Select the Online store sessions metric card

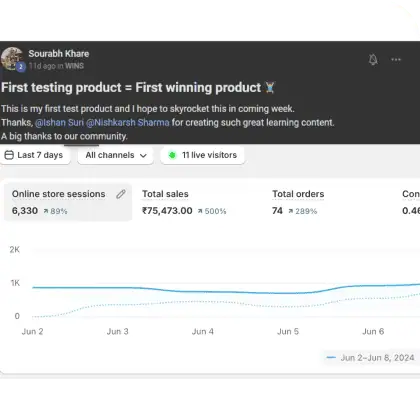pos(68,202)
